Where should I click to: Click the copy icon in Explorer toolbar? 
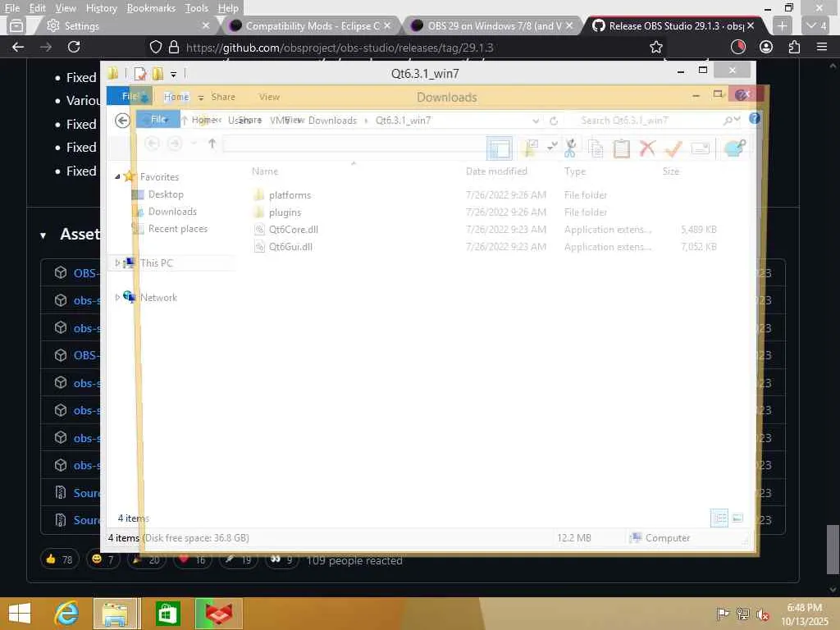click(x=596, y=148)
